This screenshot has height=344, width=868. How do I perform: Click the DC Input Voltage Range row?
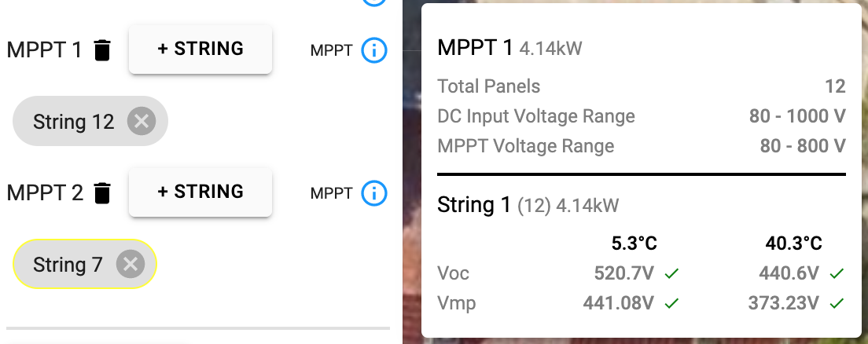[x=641, y=116]
